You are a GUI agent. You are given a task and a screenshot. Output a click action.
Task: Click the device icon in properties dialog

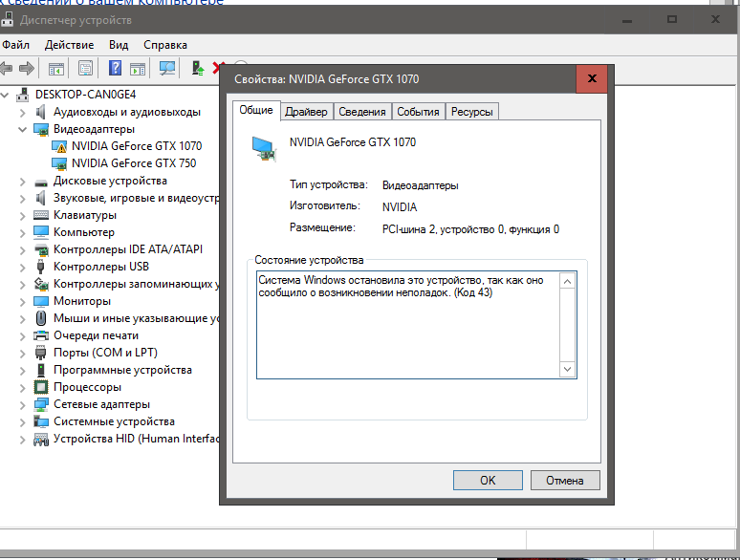pyautogui.click(x=263, y=149)
